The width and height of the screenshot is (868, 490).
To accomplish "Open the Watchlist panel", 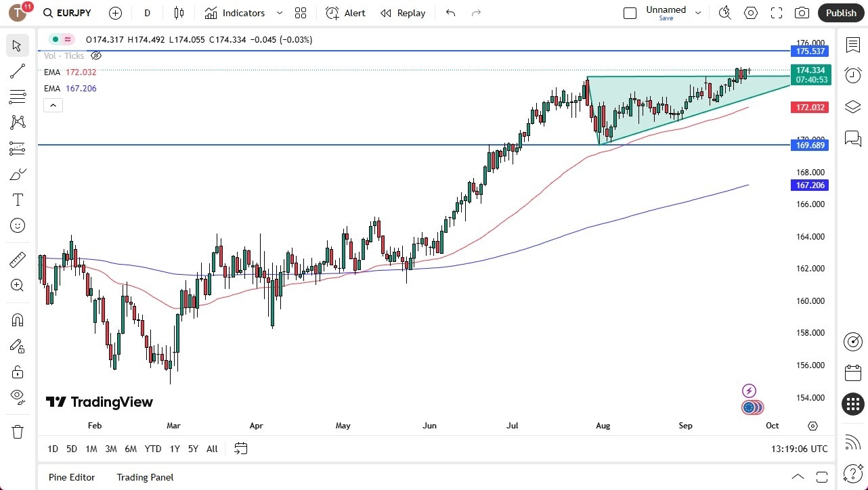I will click(852, 45).
